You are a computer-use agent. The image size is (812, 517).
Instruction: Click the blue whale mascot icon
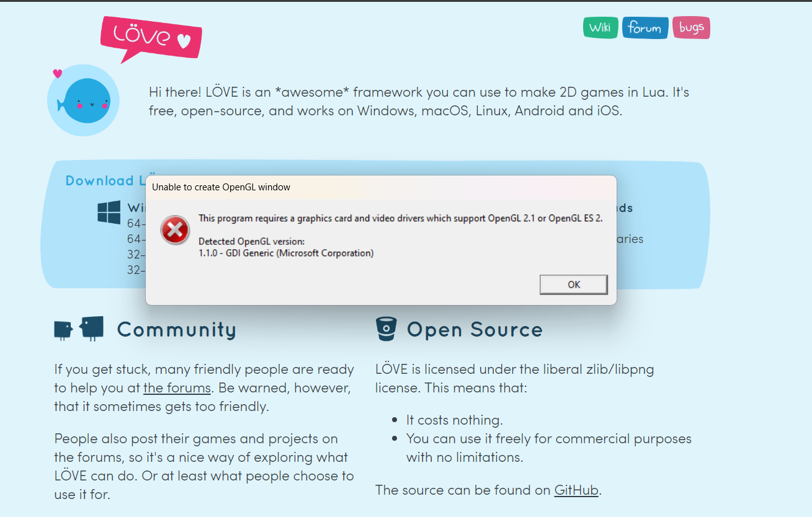pos(83,100)
